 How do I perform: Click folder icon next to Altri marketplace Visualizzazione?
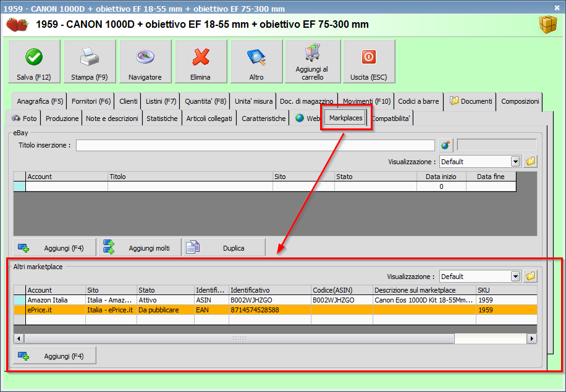pos(531,277)
